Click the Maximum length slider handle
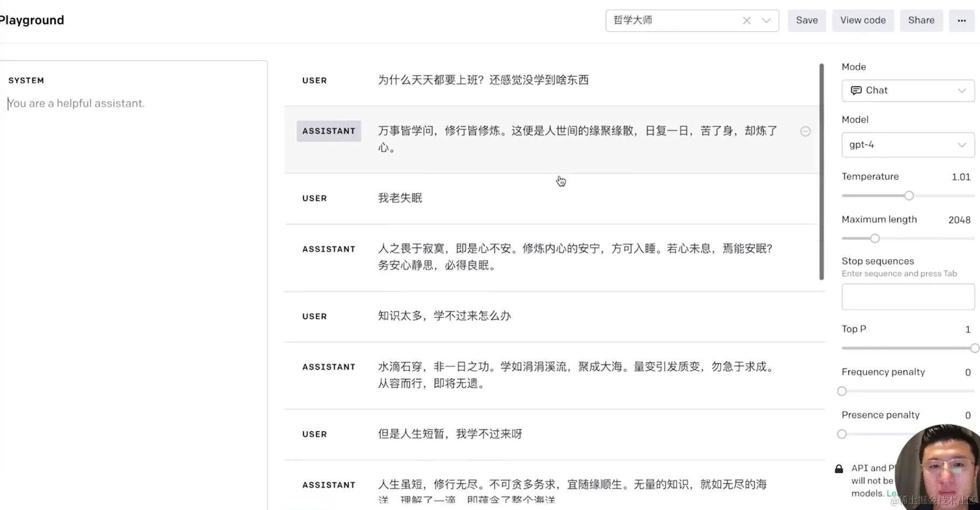This screenshot has height=510, width=980. [x=875, y=239]
